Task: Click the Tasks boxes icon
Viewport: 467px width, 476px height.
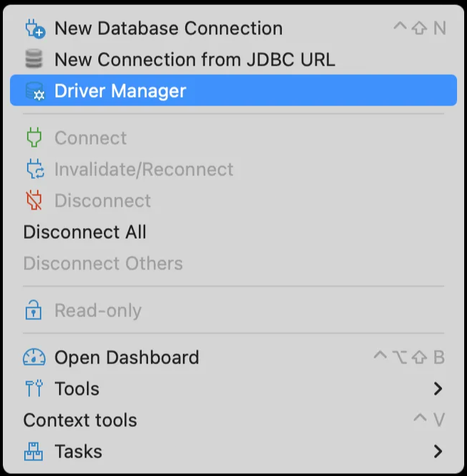Action: click(34, 452)
